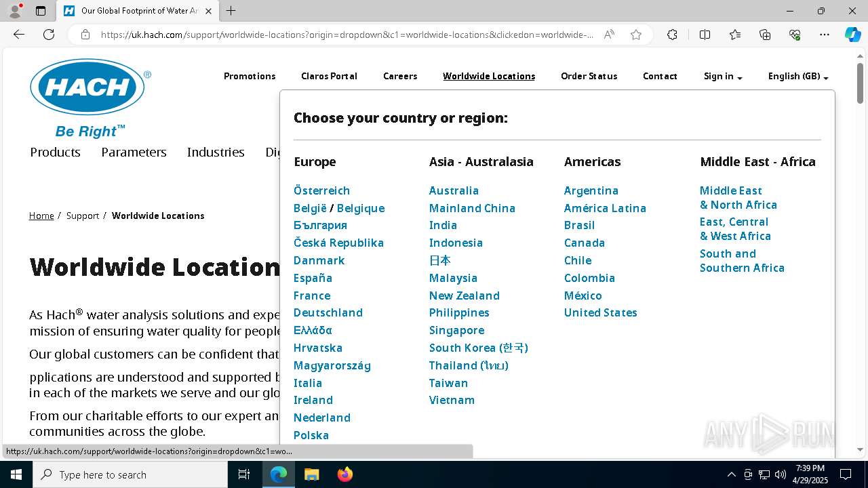The width and height of the screenshot is (868, 488).
Task: Open Edge Settings and more menu
Action: (825, 35)
